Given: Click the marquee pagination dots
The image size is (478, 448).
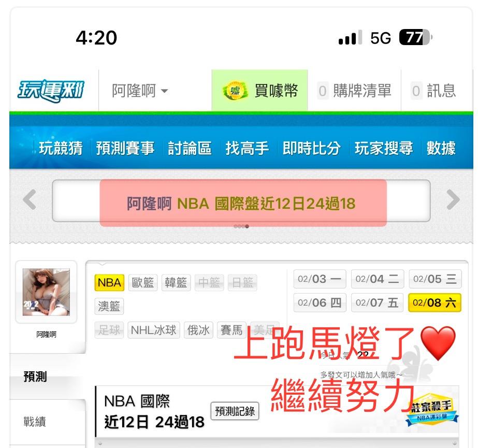Looking at the screenshot, I should click(x=241, y=226).
